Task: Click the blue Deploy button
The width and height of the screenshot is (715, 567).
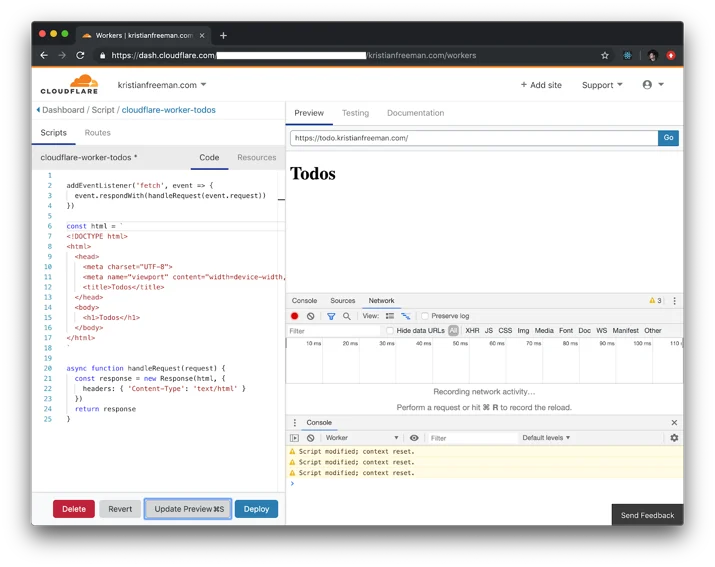Action: point(256,509)
